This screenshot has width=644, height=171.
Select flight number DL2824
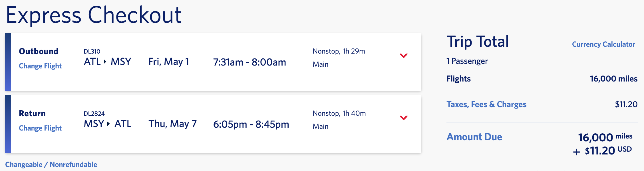point(94,114)
